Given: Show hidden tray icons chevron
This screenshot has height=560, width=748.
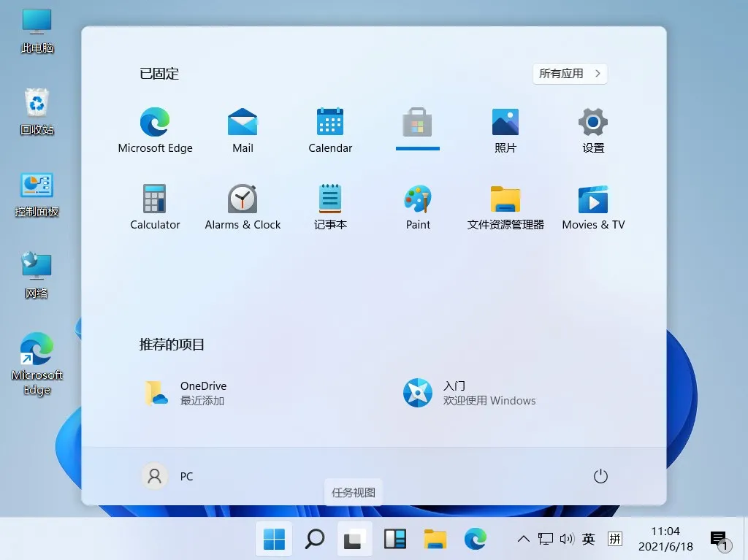Looking at the screenshot, I should (523, 539).
